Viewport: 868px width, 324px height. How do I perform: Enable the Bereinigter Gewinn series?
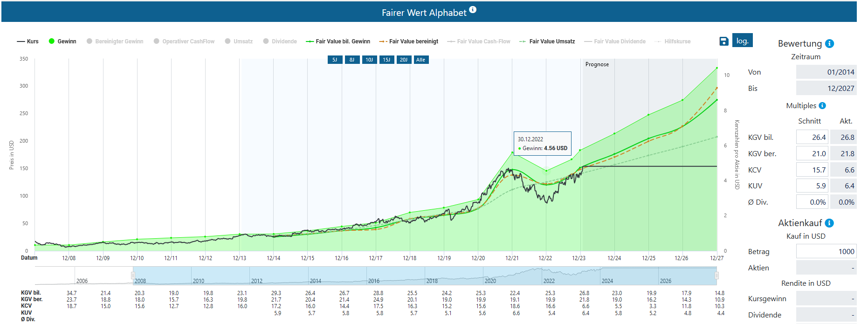[115, 41]
